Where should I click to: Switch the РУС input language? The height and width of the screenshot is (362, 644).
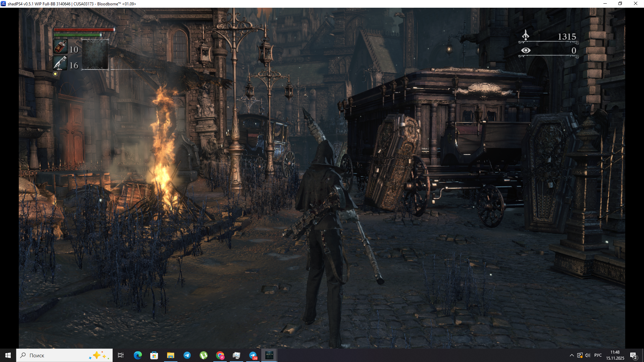(x=598, y=355)
